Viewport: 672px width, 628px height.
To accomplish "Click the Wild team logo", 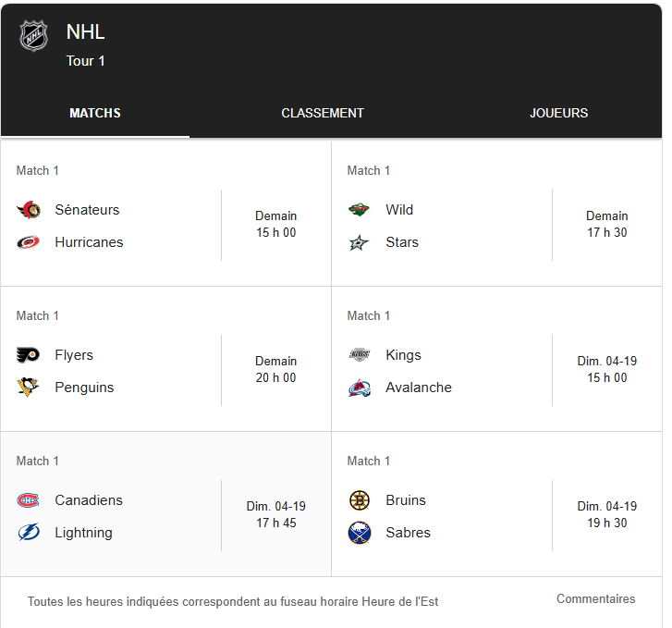I will click(x=360, y=210).
